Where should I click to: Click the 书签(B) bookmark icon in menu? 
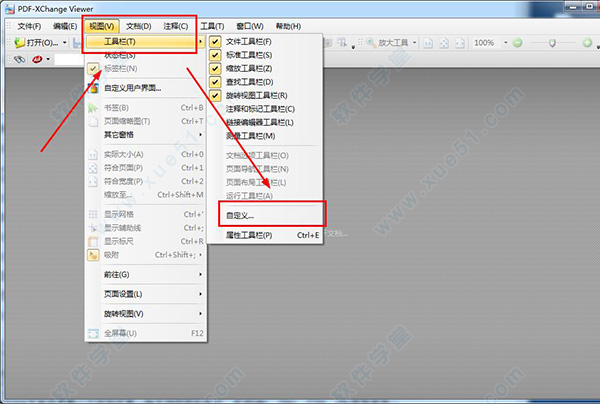93,108
